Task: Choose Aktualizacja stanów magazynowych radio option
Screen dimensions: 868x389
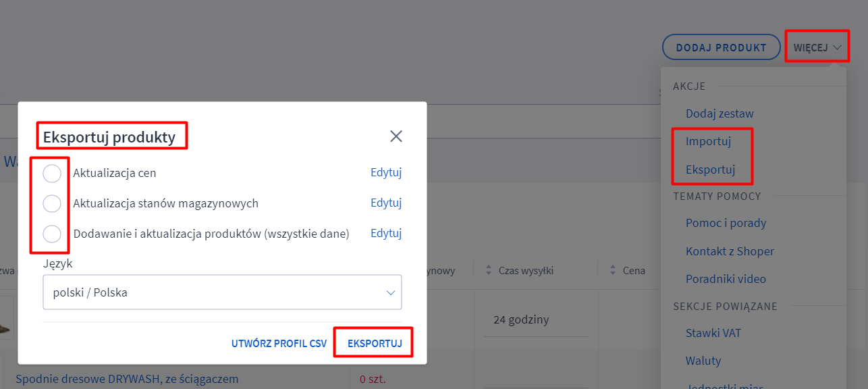Action: [52, 203]
